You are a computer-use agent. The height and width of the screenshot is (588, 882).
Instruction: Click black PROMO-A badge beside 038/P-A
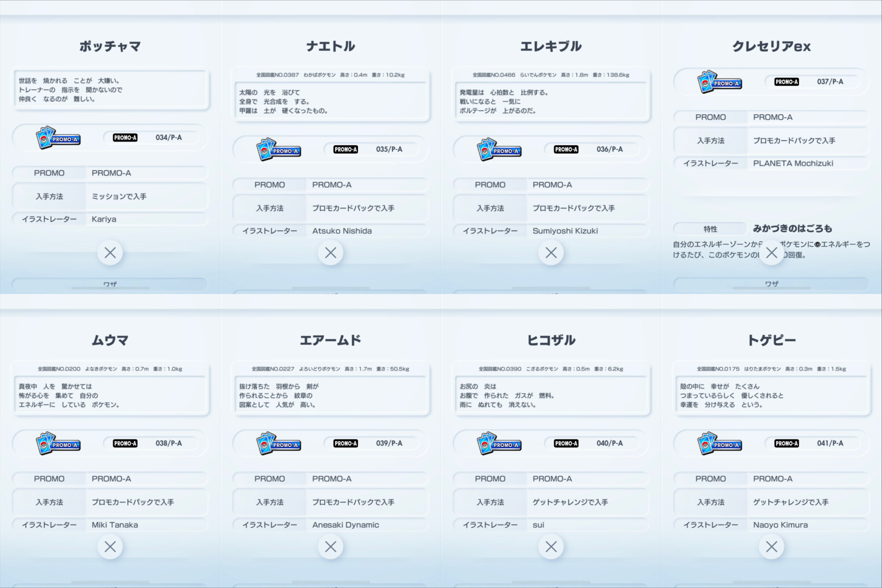(x=125, y=443)
